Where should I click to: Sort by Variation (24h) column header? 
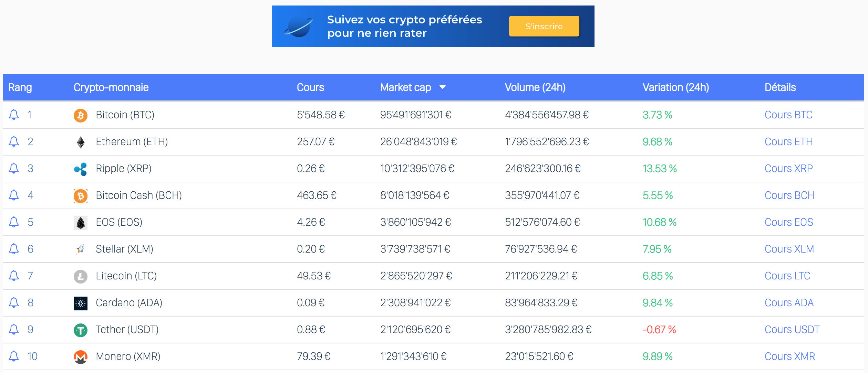676,87
